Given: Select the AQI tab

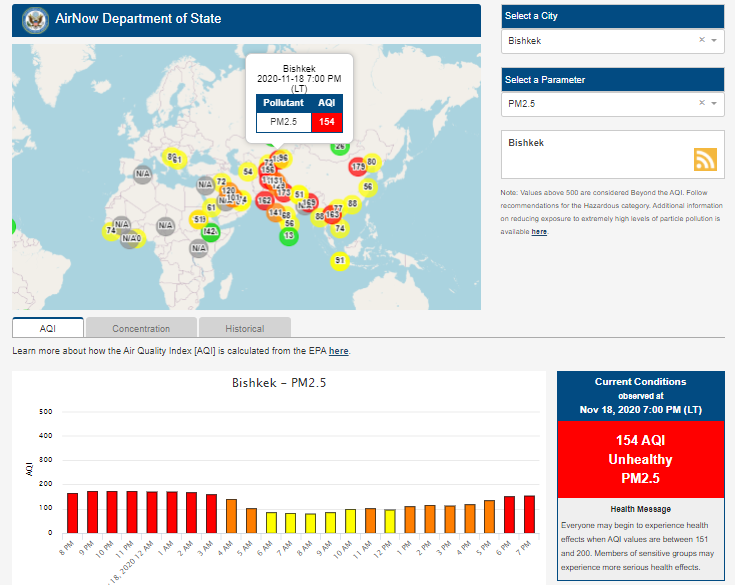Looking at the screenshot, I should pos(48,328).
